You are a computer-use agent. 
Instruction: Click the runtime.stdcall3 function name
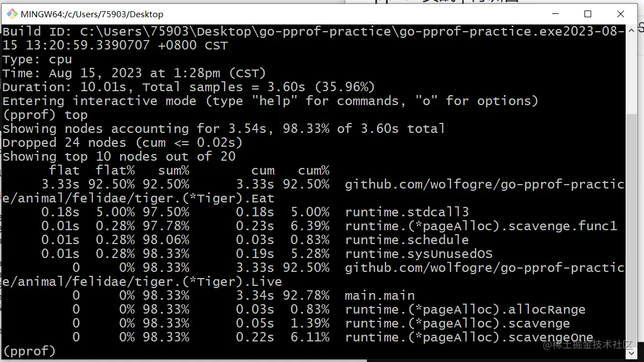point(407,212)
